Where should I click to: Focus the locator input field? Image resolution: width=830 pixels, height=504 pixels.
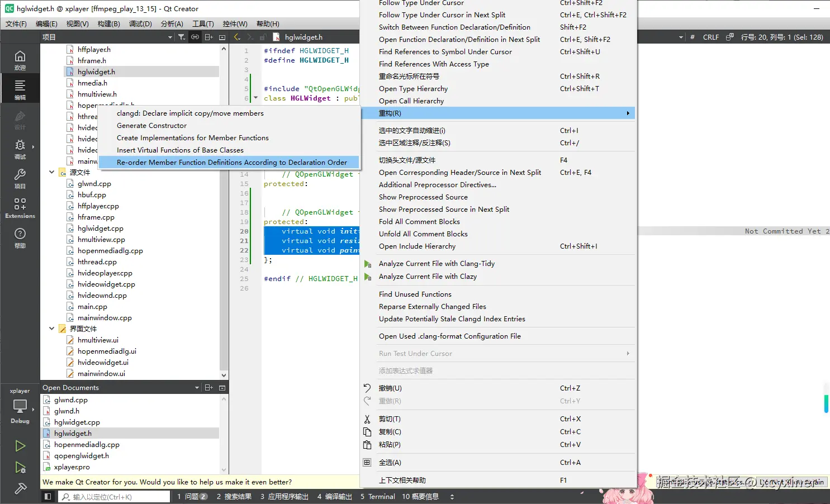tap(114, 497)
